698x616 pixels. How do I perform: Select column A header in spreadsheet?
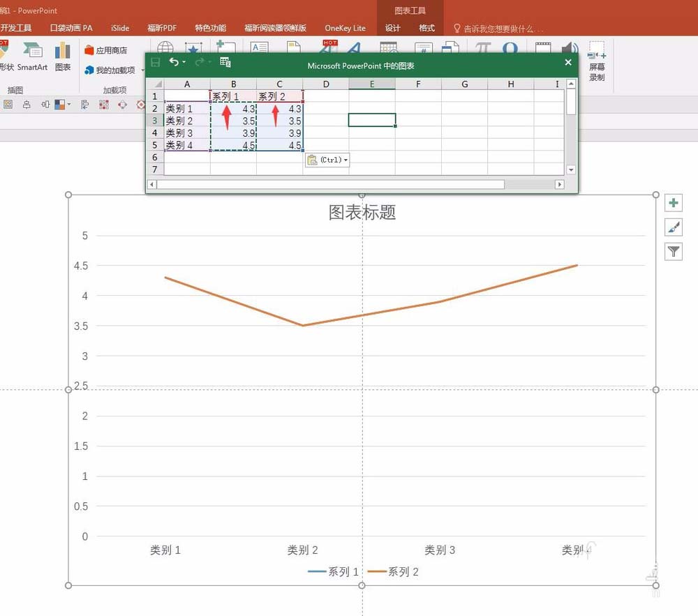[187, 84]
